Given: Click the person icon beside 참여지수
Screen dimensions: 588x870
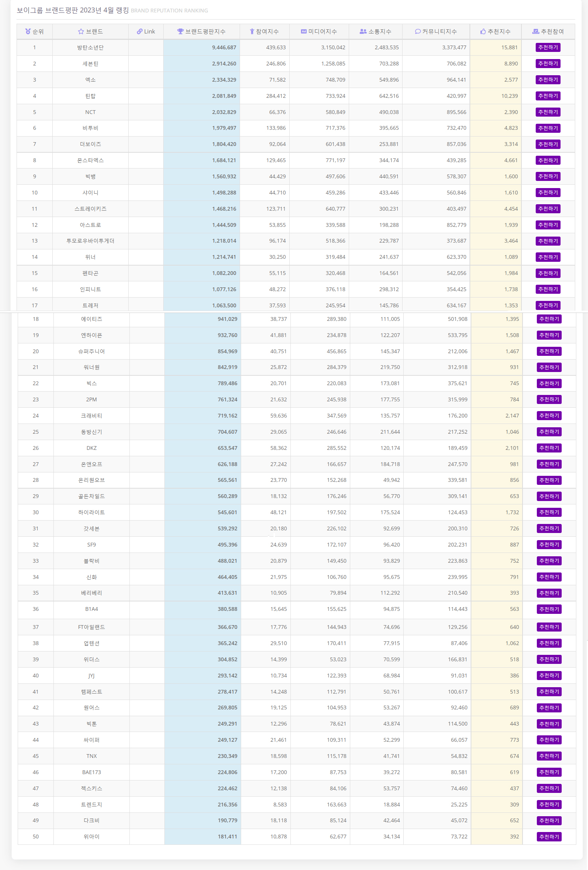Looking at the screenshot, I should click(x=252, y=32).
